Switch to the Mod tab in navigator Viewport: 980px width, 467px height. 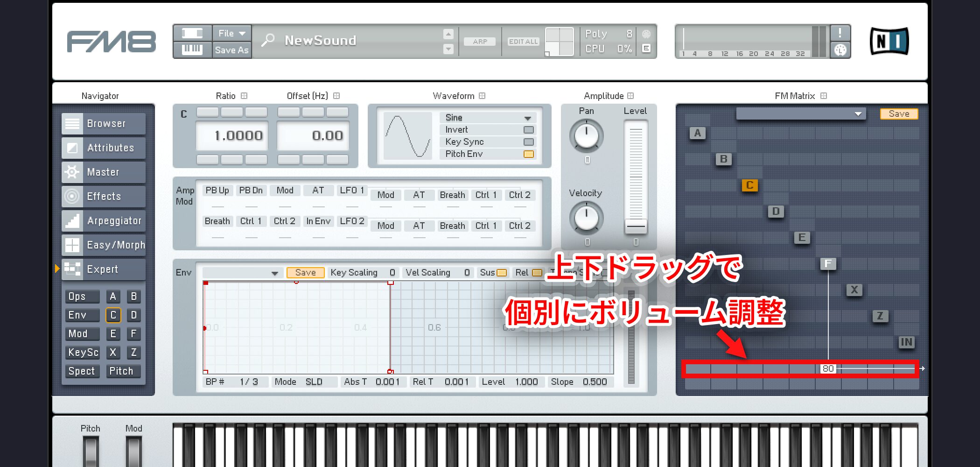pyautogui.click(x=83, y=334)
